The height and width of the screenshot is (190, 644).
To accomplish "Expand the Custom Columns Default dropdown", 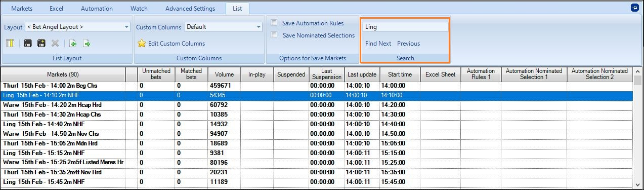I will tap(223, 27).
